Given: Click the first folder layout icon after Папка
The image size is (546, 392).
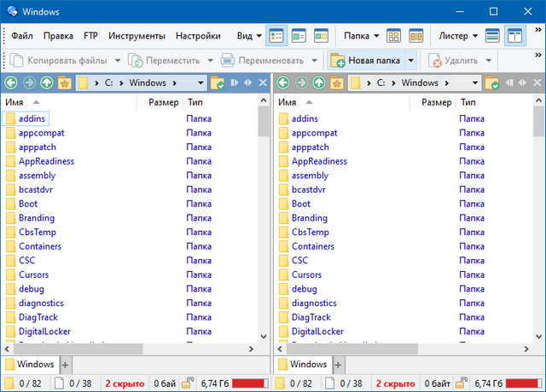Looking at the screenshot, I should [393, 36].
